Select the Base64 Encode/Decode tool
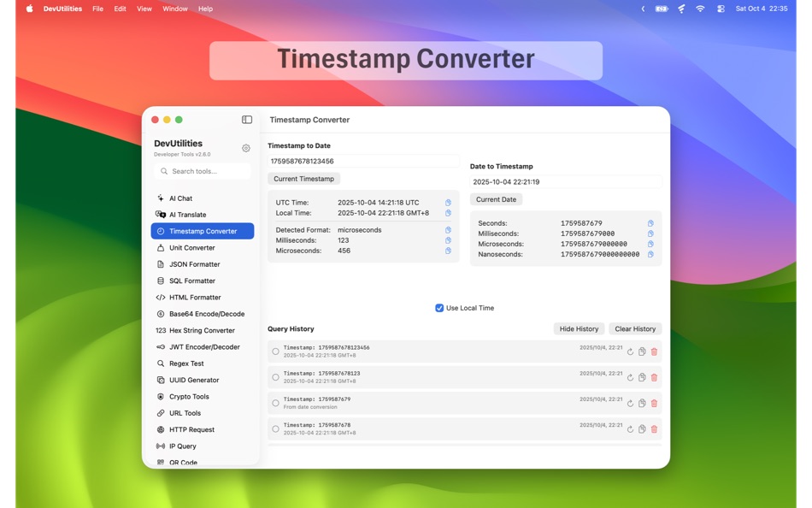812x508 pixels. [x=202, y=314]
